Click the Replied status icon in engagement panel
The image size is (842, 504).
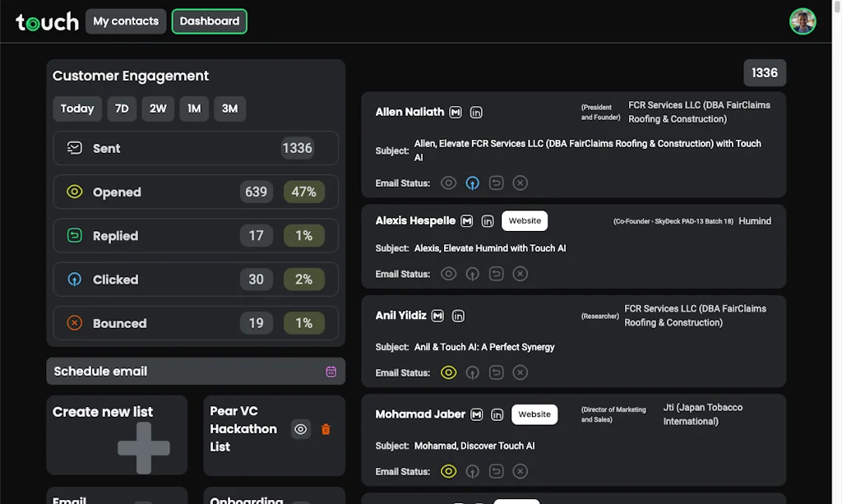coord(75,235)
